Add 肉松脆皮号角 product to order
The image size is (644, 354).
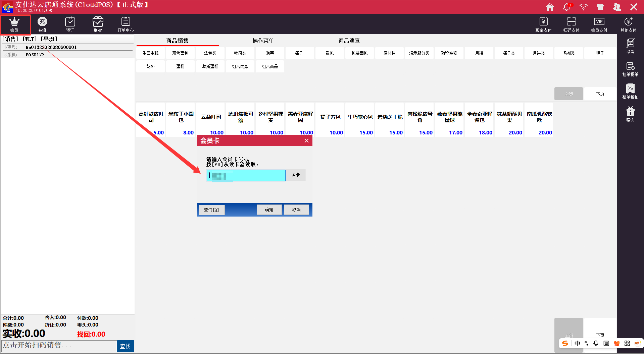(419, 120)
